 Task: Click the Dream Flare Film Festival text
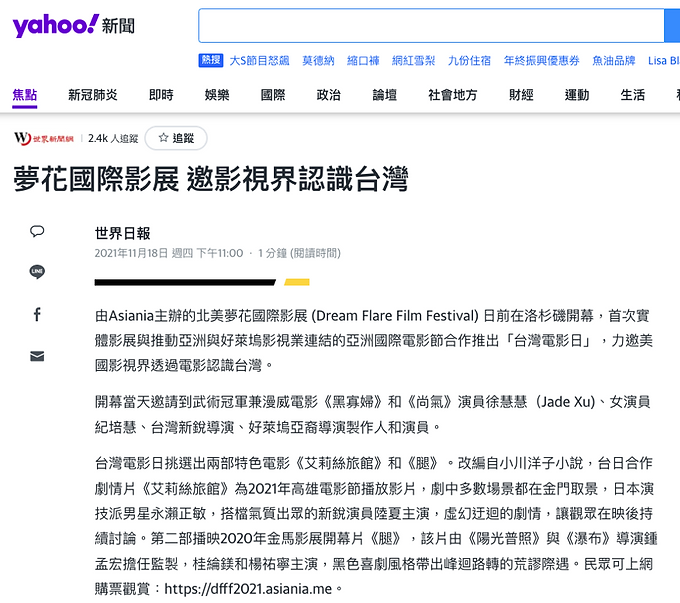tap(395, 315)
